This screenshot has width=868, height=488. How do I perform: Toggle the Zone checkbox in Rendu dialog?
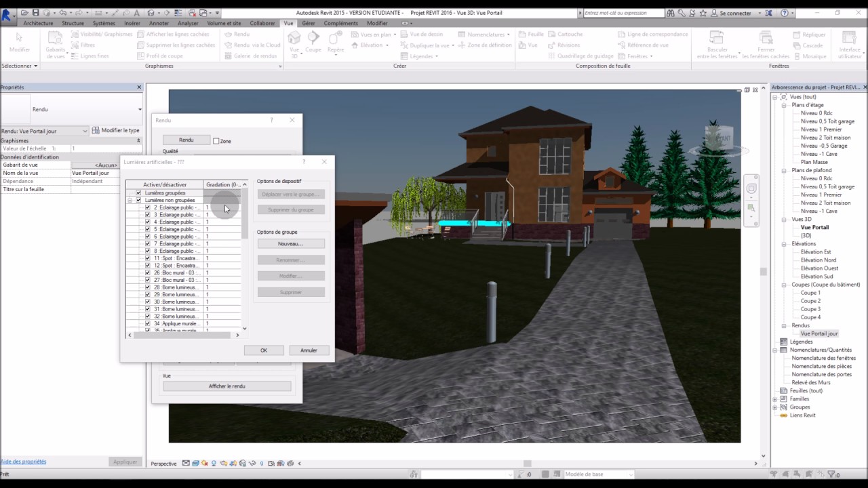click(x=216, y=141)
